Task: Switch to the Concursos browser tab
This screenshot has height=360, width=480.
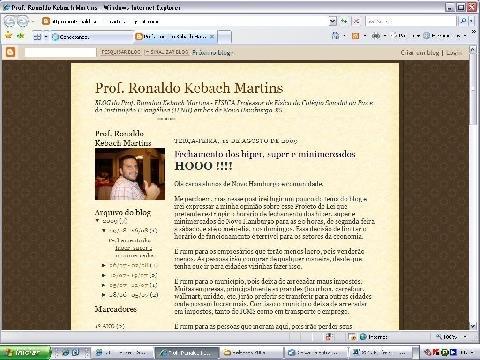Action: pyautogui.click(x=91, y=37)
